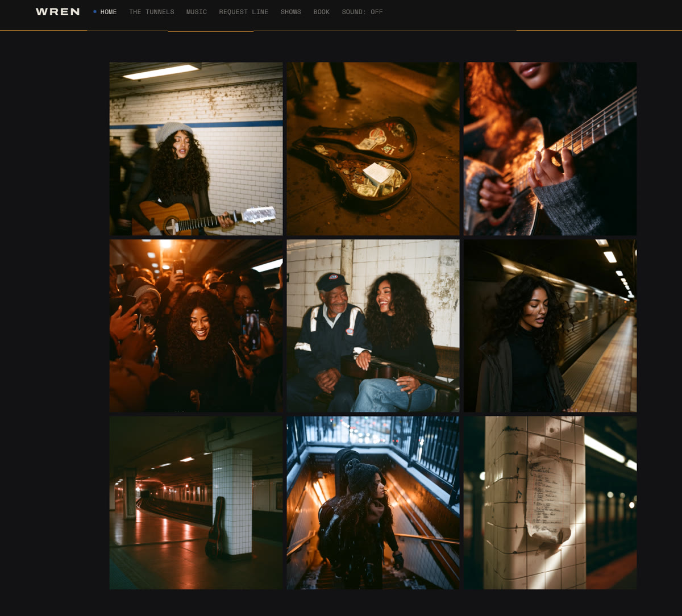Open photo of guitar case leaning on pillar
682x616 pixels.
click(x=196, y=503)
